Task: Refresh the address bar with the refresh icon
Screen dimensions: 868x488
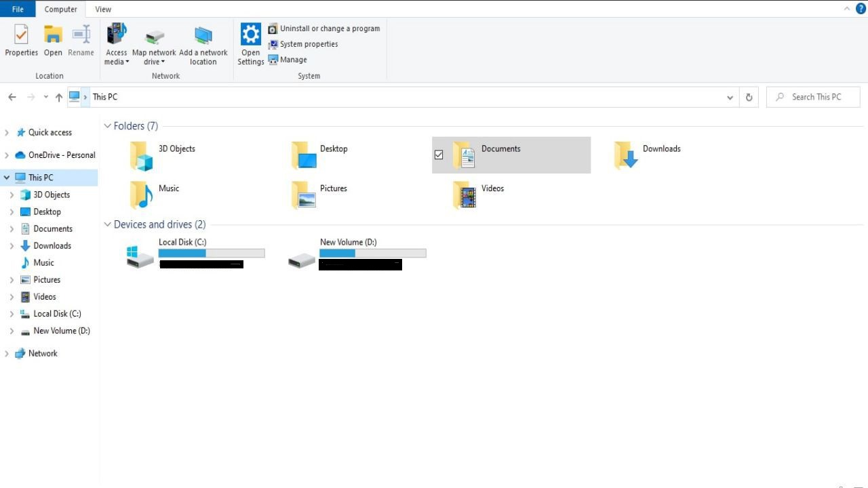Action: [x=748, y=97]
